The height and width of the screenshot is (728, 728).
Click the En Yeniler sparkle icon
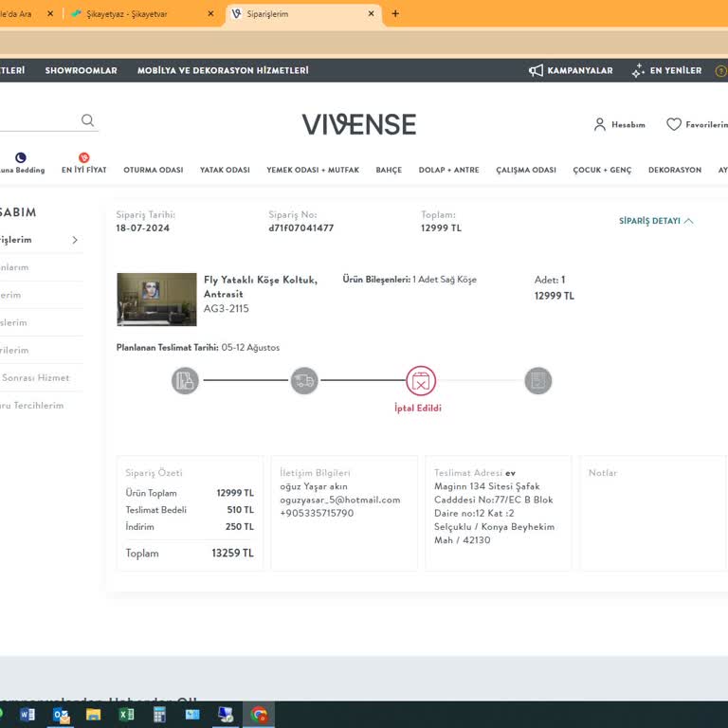coord(638,70)
